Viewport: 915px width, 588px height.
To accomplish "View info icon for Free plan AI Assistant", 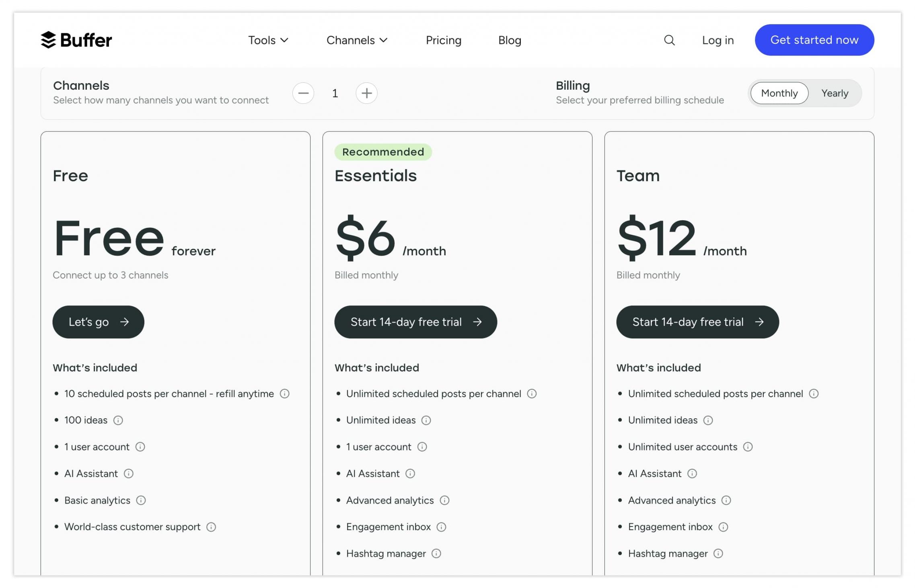I will click(128, 473).
